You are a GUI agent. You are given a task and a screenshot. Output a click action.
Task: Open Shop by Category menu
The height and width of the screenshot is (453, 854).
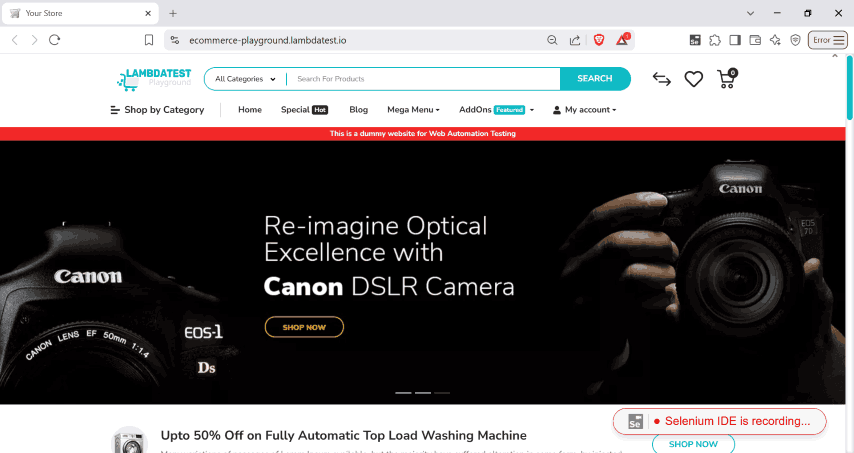(157, 110)
